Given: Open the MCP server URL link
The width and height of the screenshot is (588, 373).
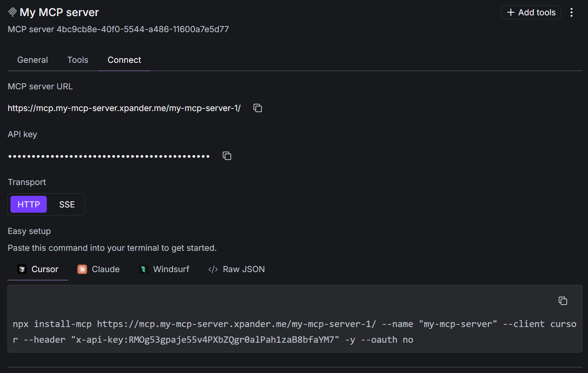Looking at the screenshot, I should click(123, 108).
